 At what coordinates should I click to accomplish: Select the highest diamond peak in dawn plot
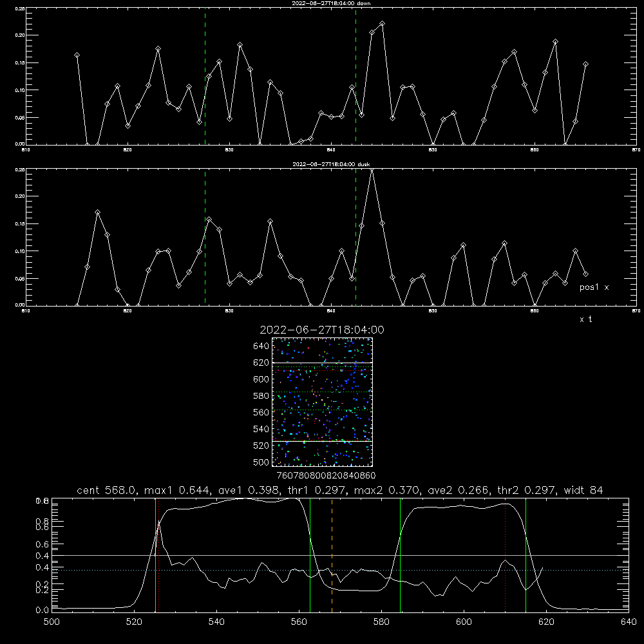(382, 24)
